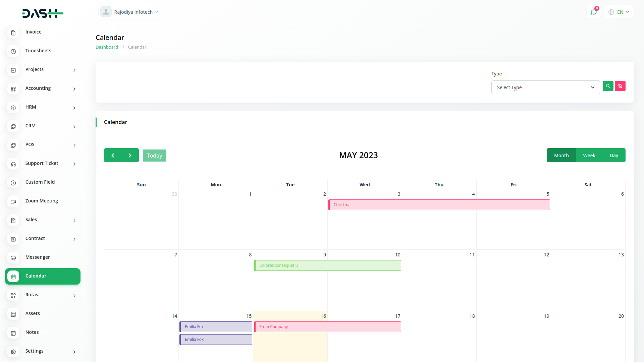Click the Today button
This screenshot has width=644, height=362.
click(x=154, y=156)
